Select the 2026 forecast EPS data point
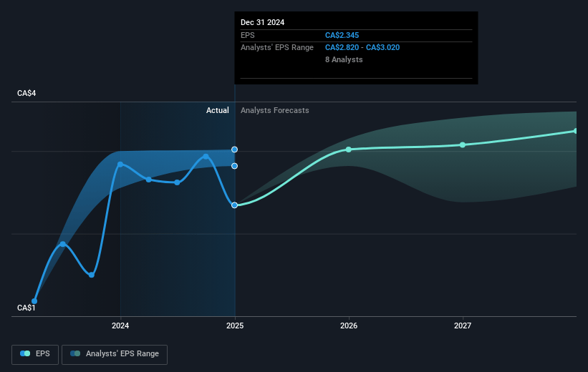 click(348, 150)
